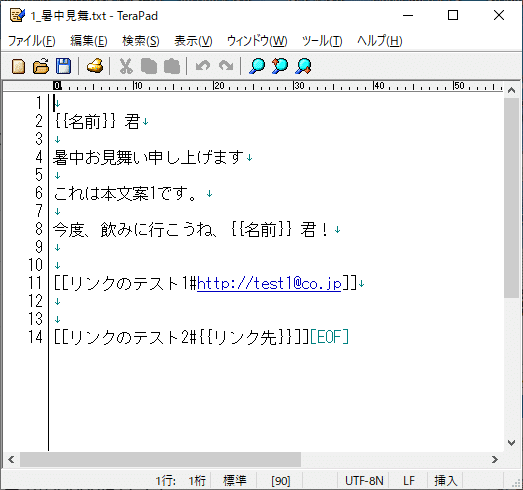The height and width of the screenshot is (490, 523).
Task: Undo the last action via toolbar arrow
Action: pos(203,66)
